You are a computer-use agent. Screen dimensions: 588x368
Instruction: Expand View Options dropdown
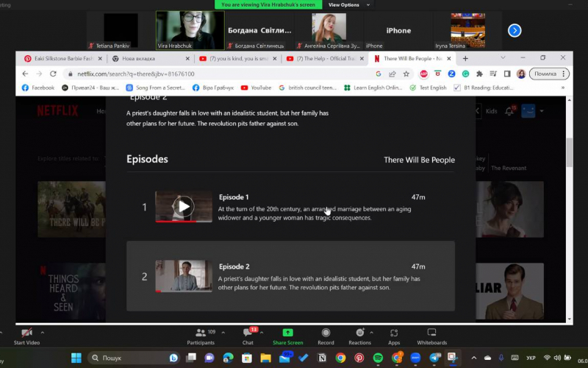[x=348, y=5]
